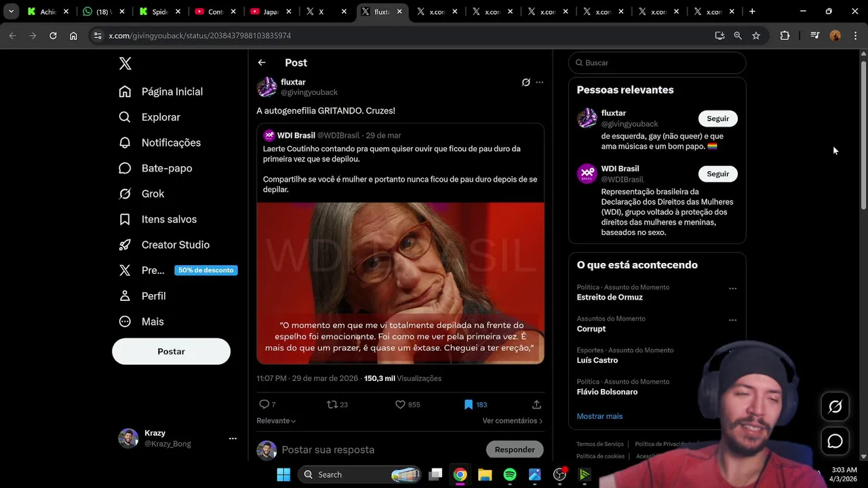868x488 pixels.
Task: Open the floating chat messages button
Action: 835,441
